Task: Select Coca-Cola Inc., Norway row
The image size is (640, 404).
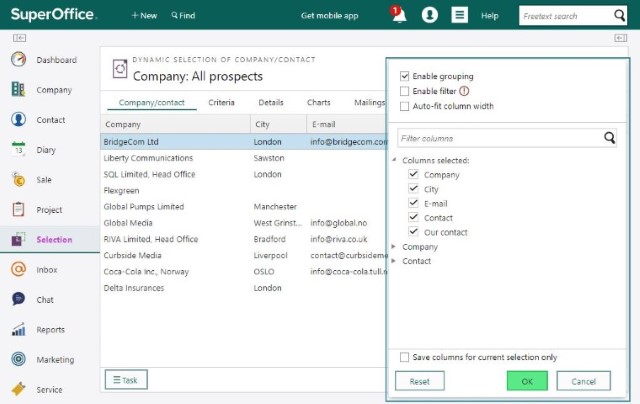Action: 243,271
